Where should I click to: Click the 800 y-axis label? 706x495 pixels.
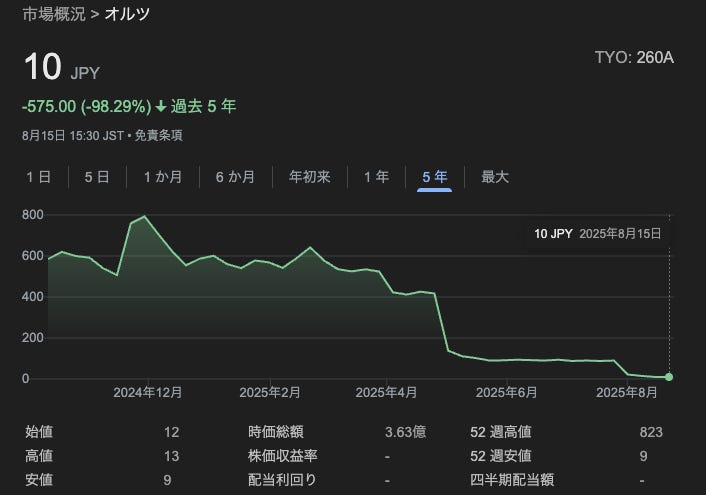[33, 215]
